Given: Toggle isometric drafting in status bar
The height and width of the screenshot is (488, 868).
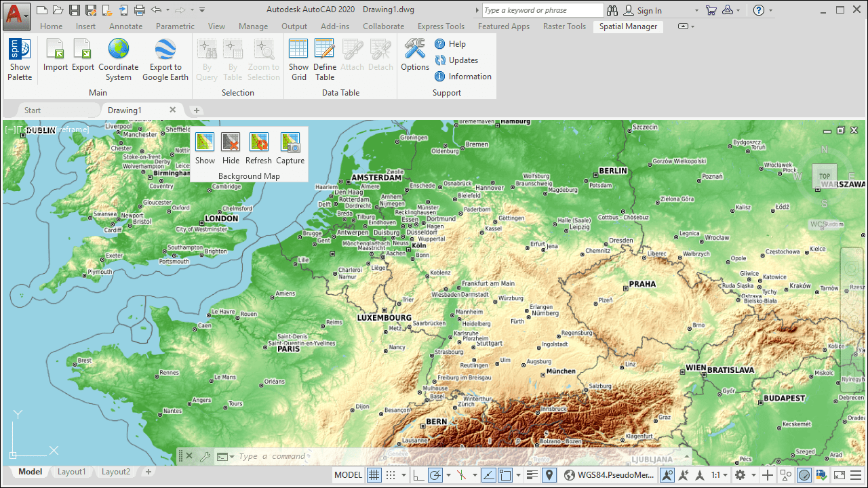Looking at the screenshot, I should click(462, 475).
